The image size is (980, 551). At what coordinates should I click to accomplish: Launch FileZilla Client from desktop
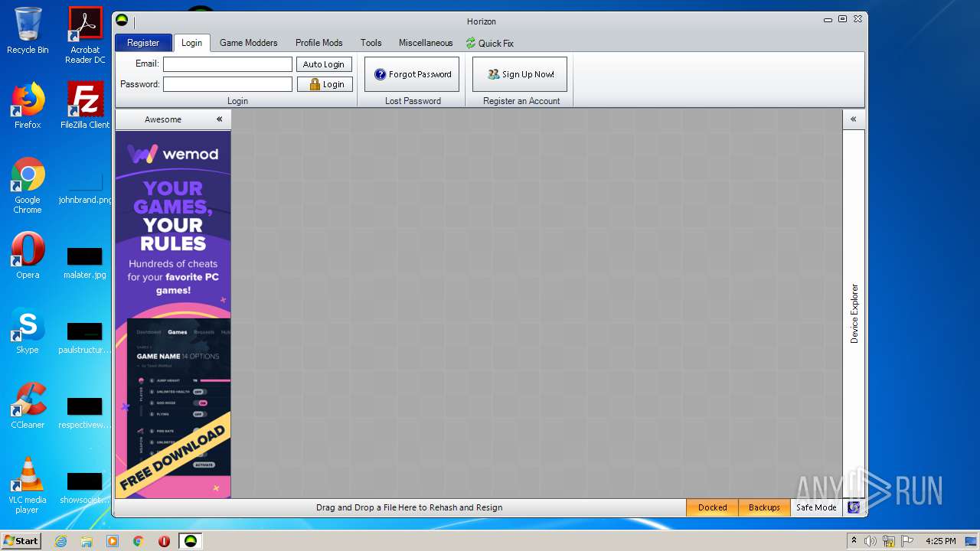(x=85, y=106)
